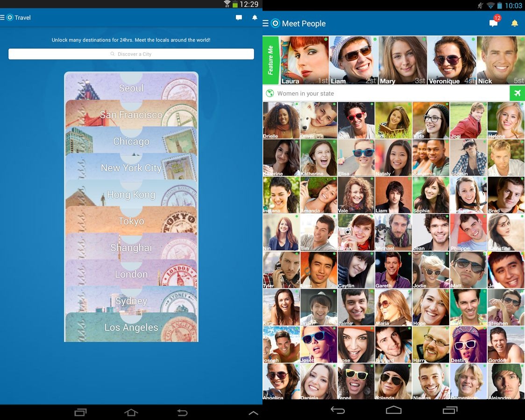Tap the green airplane travel filter icon
This screenshot has width=525, height=420.
(517, 93)
